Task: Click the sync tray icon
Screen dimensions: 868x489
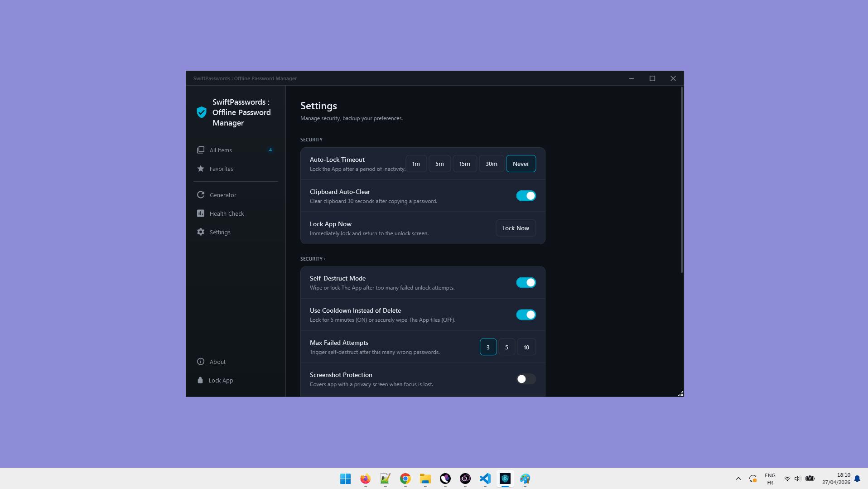Action: [x=752, y=479]
